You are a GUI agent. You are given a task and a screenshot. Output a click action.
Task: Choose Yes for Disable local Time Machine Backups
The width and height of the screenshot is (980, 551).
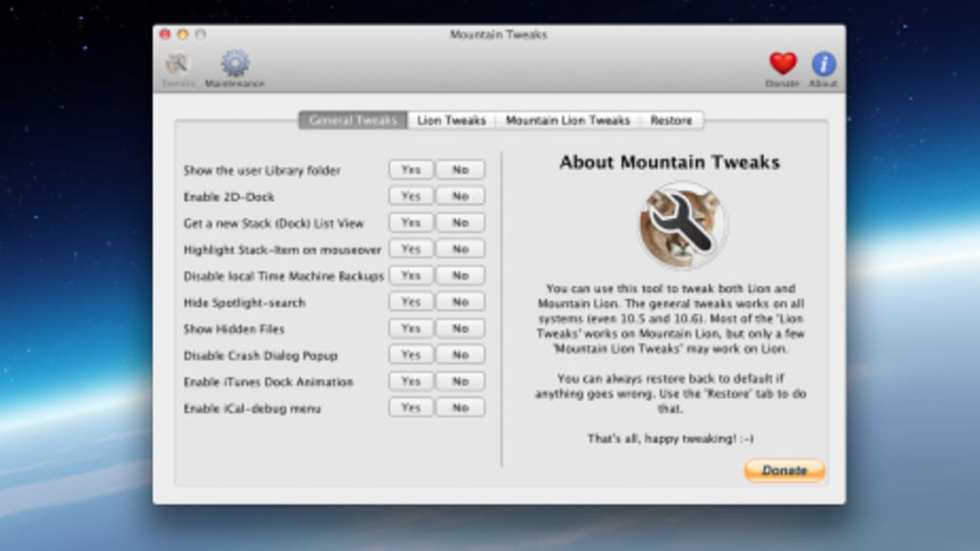[410, 275]
